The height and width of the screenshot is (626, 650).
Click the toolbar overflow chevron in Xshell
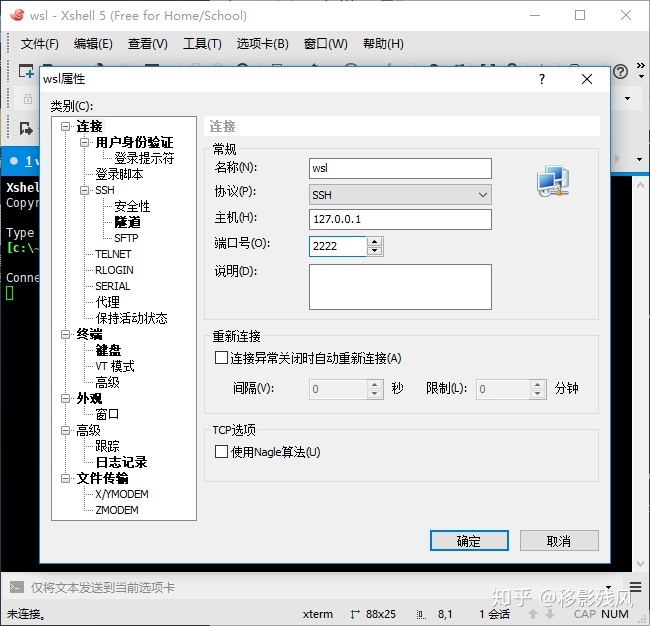640,66
